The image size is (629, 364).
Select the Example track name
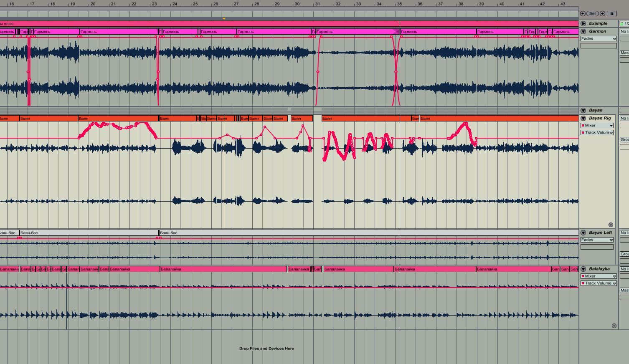pyautogui.click(x=598, y=23)
